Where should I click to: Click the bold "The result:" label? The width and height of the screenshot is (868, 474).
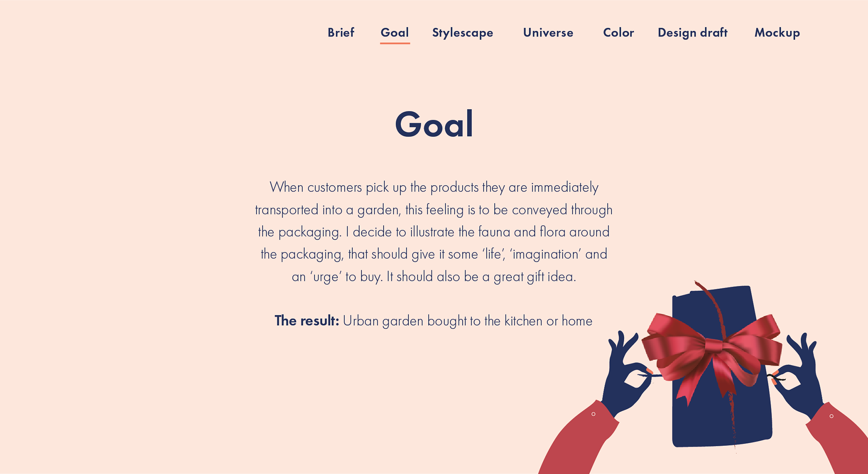point(307,321)
